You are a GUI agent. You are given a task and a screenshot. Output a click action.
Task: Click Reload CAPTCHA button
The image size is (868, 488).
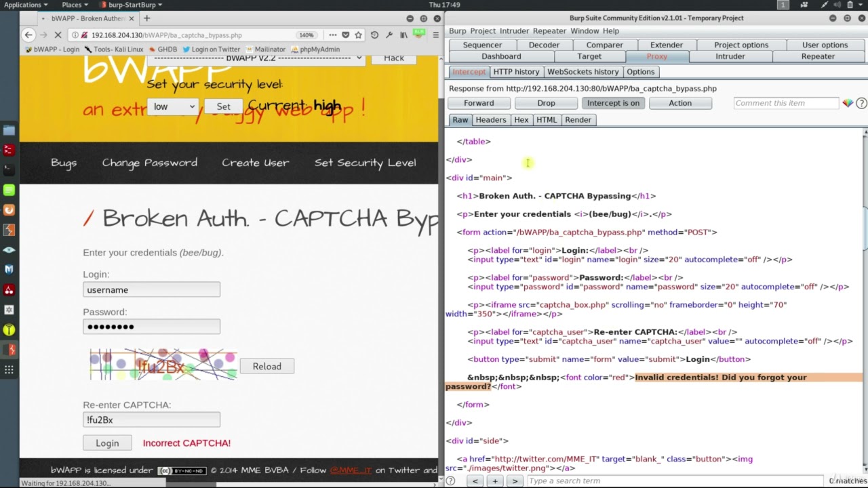pos(267,367)
